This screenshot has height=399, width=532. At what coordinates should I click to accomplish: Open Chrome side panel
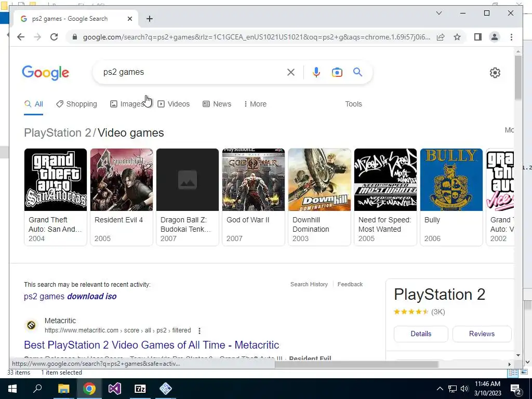[478, 37]
